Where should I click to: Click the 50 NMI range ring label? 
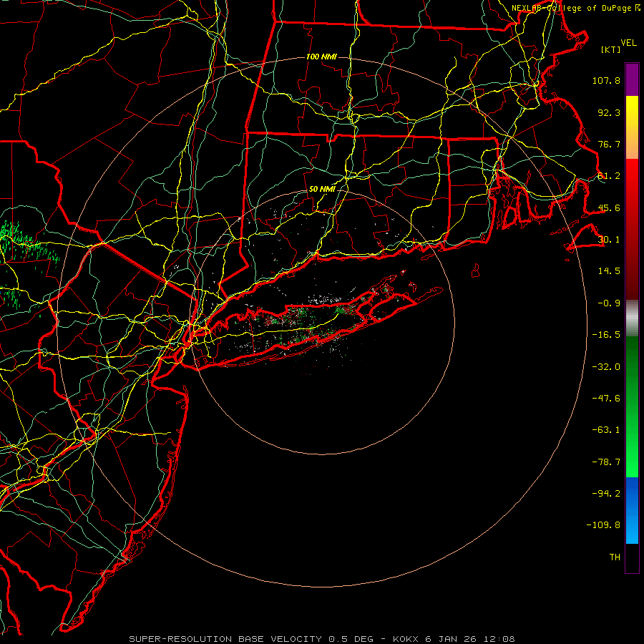[x=322, y=190]
